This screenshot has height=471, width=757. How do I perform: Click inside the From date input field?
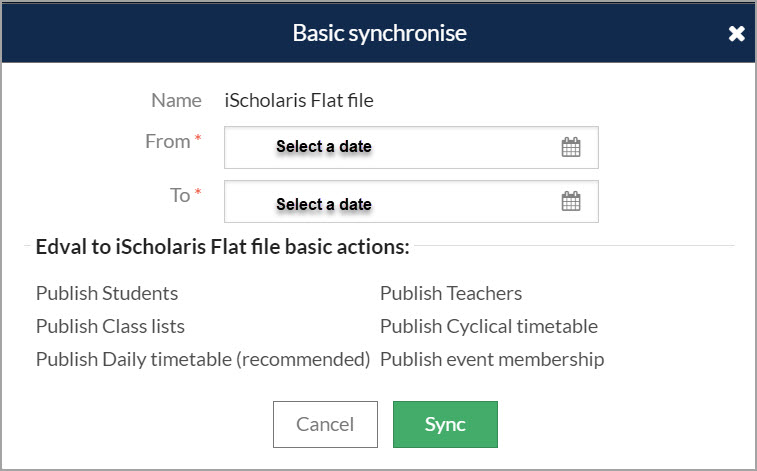[x=400, y=147]
